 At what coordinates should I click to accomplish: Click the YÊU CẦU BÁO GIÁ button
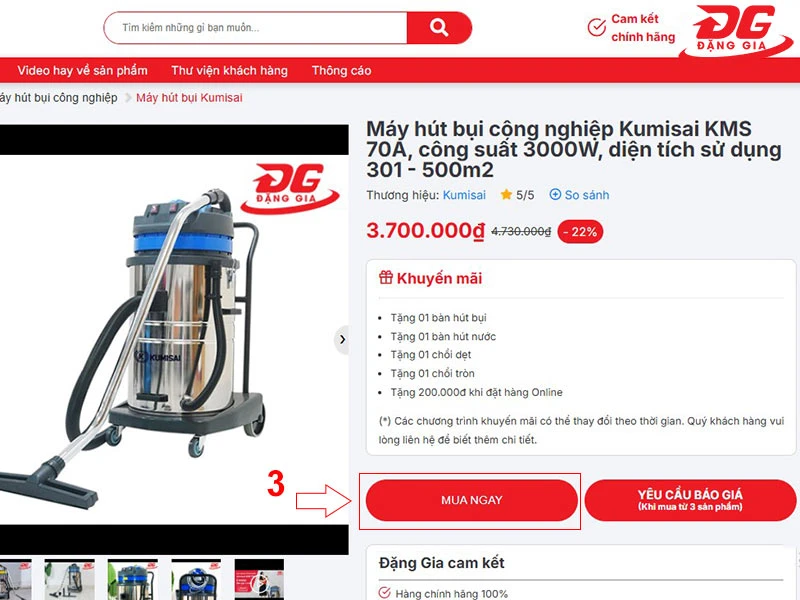click(x=690, y=501)
